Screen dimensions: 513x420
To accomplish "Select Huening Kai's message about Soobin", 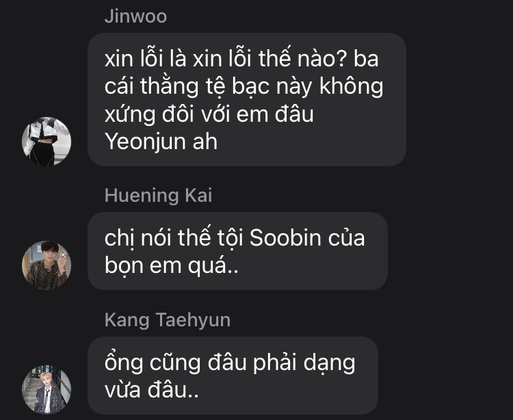I will click(237, 251).
